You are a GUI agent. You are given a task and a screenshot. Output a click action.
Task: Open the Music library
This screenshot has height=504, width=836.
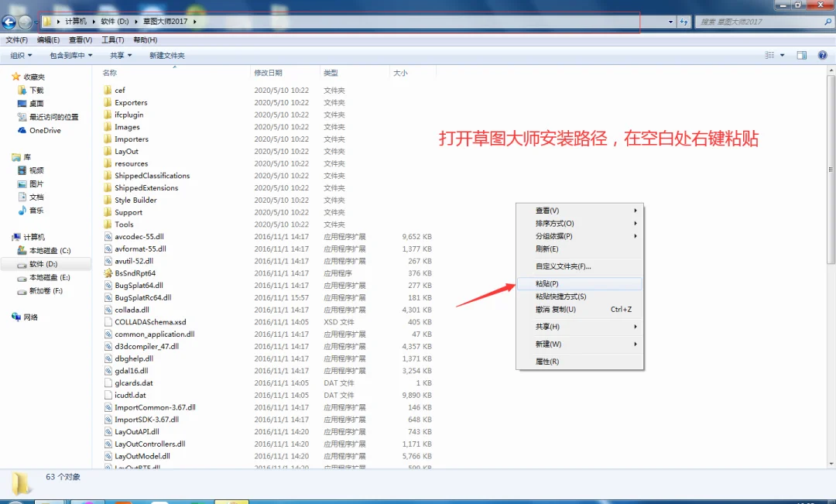point(31,210)
